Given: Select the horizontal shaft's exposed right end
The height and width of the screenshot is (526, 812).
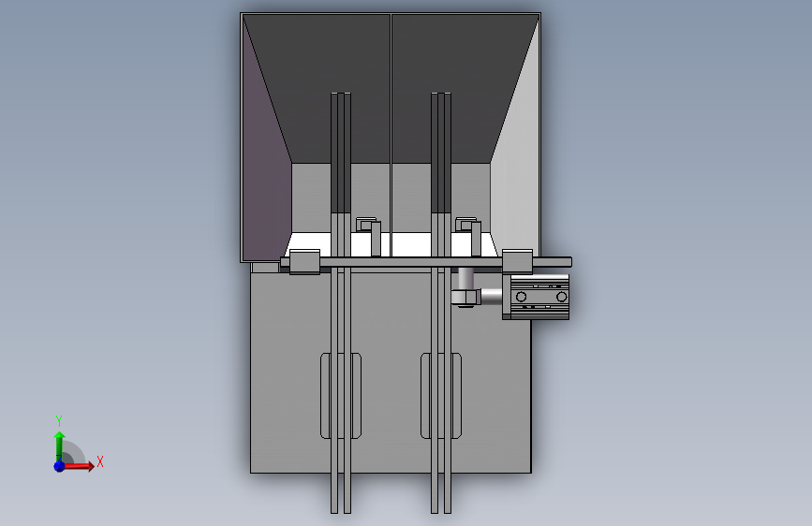Looking at the screenshot, I should [552, 262].
